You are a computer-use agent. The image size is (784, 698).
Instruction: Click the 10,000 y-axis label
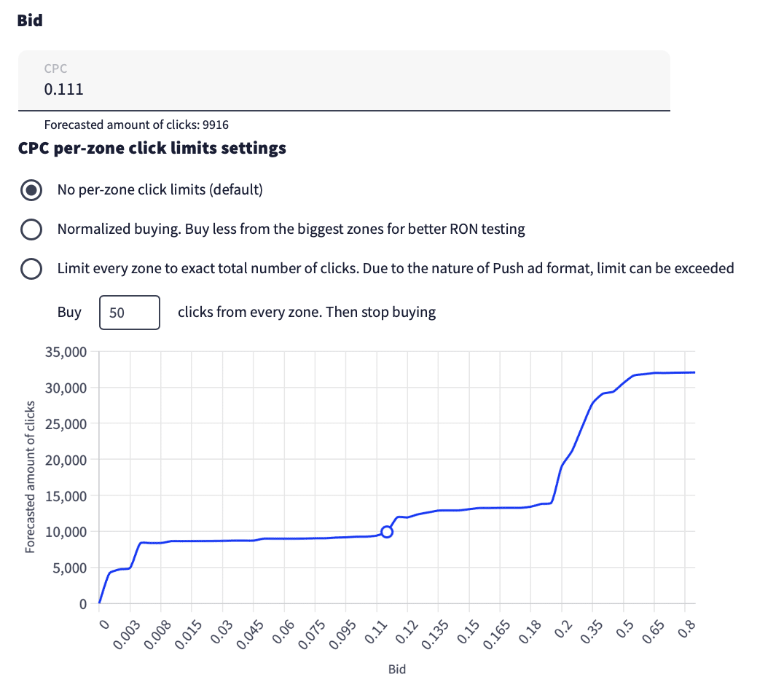click(x=66, y=532)
